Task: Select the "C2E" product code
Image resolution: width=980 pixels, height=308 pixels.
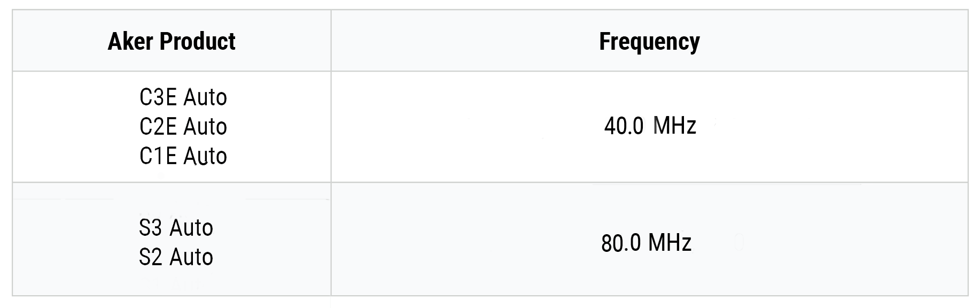Action: (158, 127)
